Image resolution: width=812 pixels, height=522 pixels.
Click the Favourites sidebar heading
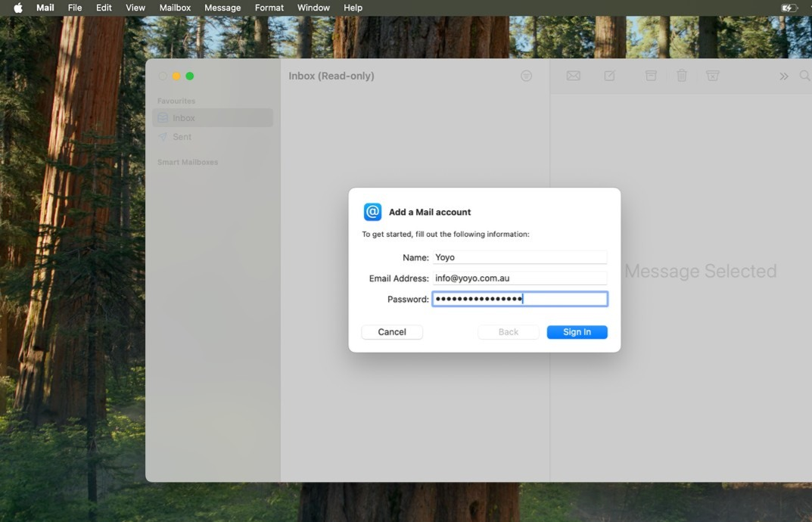176,101
